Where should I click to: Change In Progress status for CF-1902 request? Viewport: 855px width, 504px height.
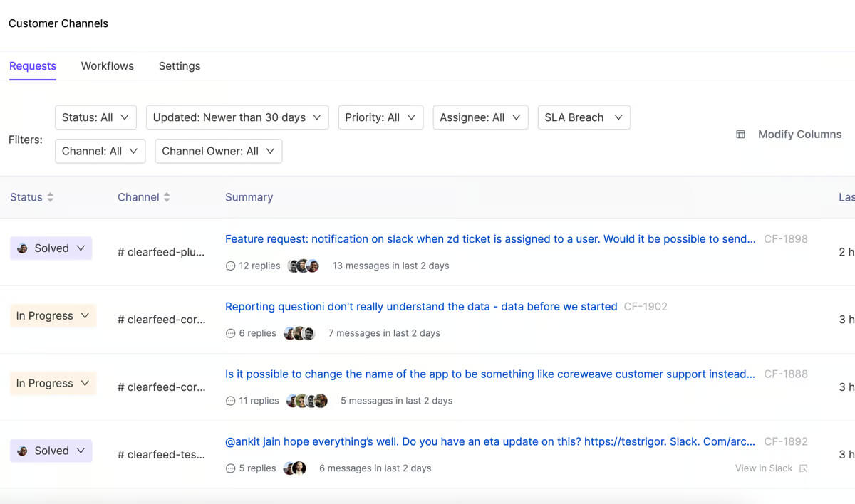click(x=53, y=316)
